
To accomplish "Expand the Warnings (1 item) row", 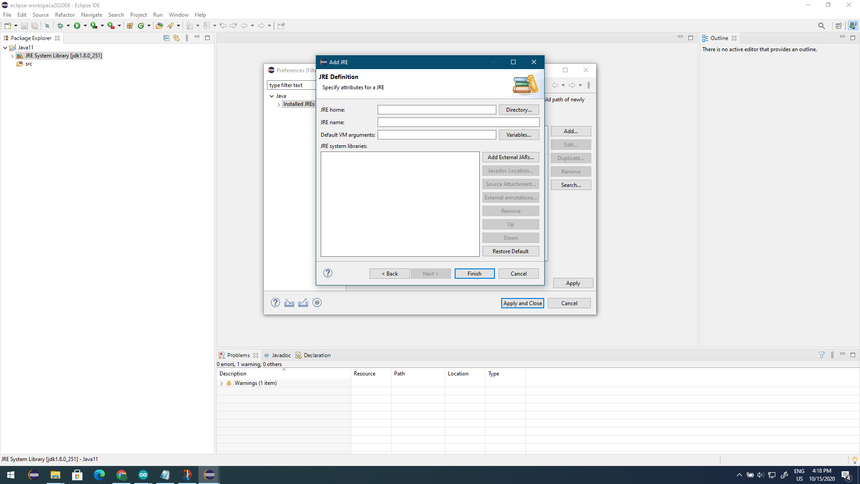I will pyautogui.click(x=222, y=383).
